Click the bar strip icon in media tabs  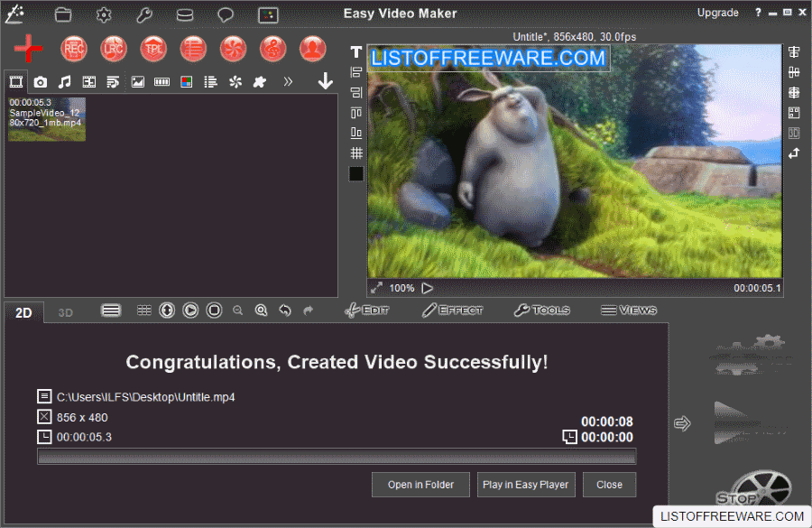coord(161,81)
